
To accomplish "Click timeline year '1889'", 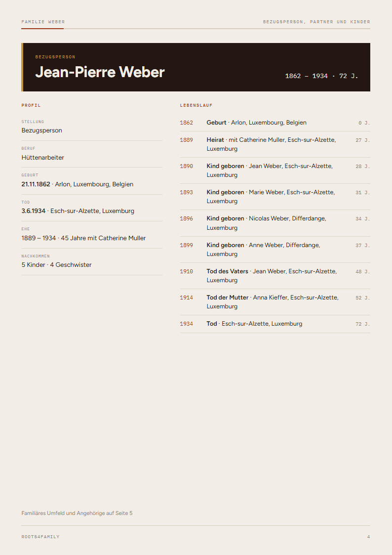I will click(186, 140).
